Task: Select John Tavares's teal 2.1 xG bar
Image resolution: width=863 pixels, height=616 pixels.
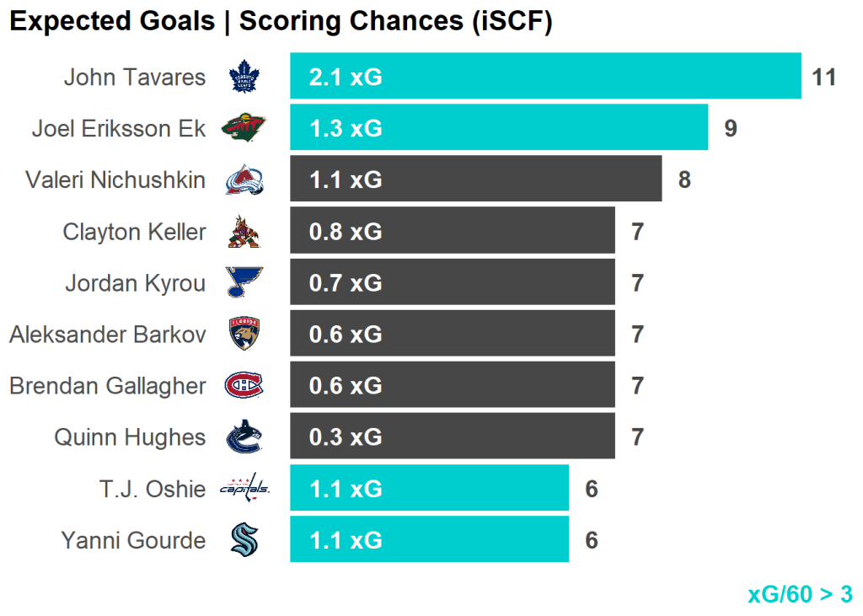Action: point(545,77)
